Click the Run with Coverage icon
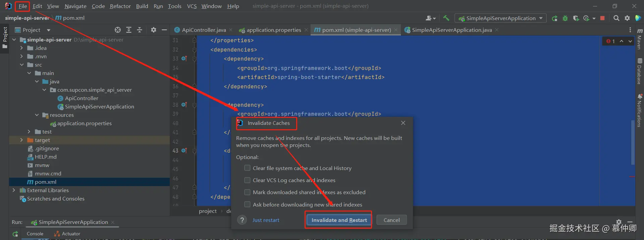Viewport: 644px width, 240px height. pos(576,18)
